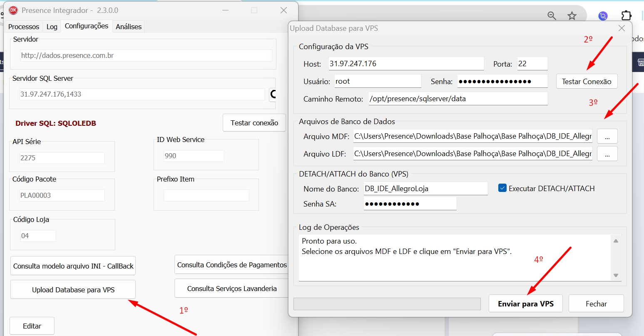Click the Presence Integrador DX app icon
The height and width of the screenshot is (336, 644).
tap(13, 10)
